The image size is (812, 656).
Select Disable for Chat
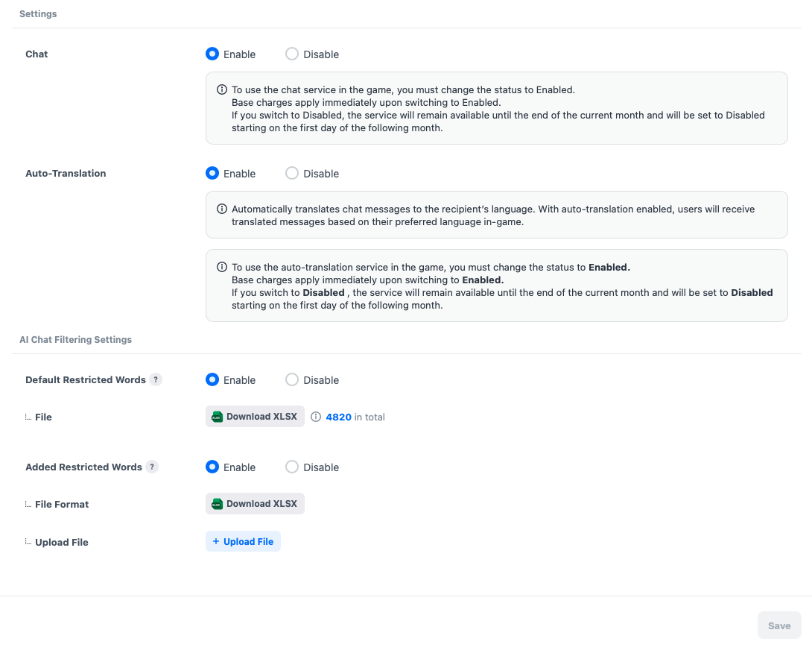(292, 54)
